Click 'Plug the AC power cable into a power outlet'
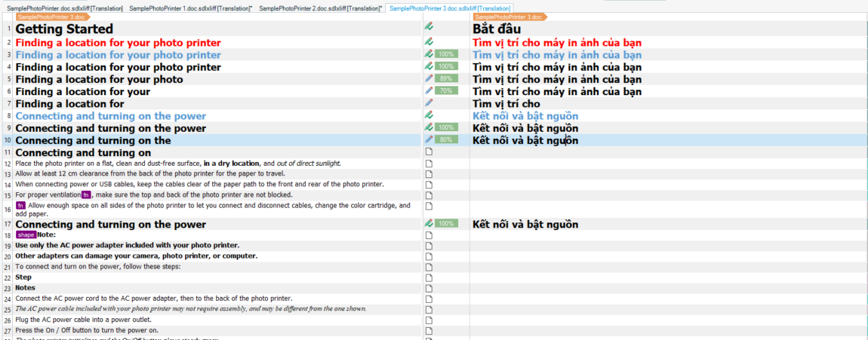The width and height of the screenshot is (868, 340). pos(82,320)
